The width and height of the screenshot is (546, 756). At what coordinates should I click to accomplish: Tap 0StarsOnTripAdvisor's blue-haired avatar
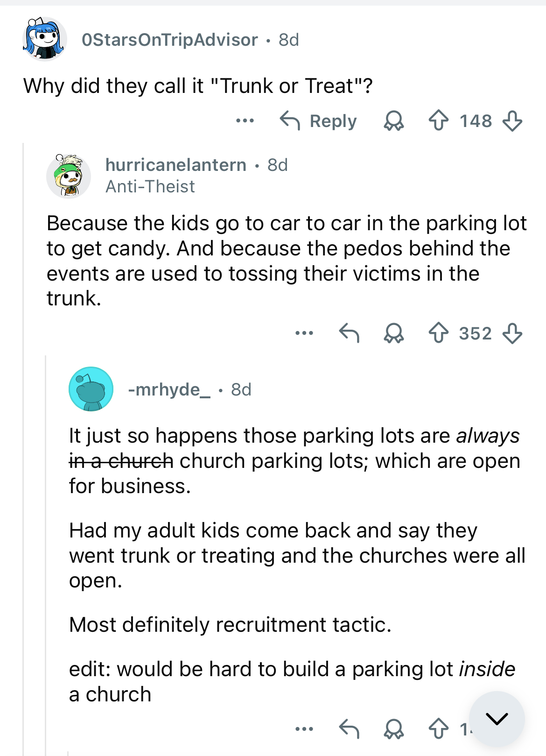tap(44, 39)
